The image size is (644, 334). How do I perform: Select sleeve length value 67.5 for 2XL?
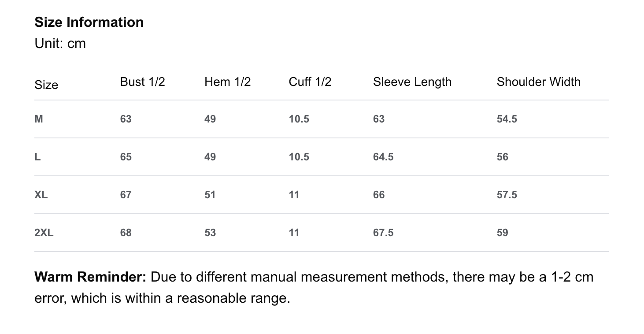[x=383, y=233]
